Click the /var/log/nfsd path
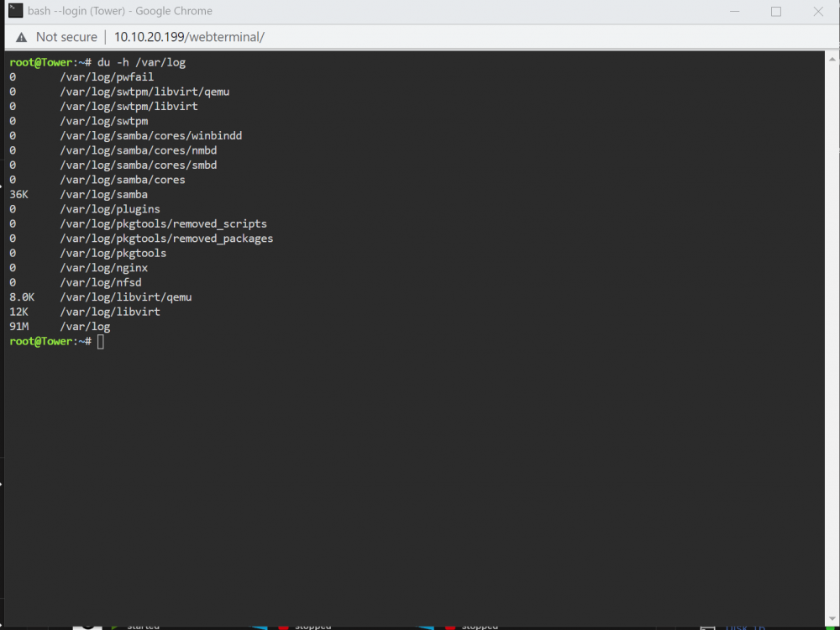Screen dimensions: 840x630 click(101, 282)
